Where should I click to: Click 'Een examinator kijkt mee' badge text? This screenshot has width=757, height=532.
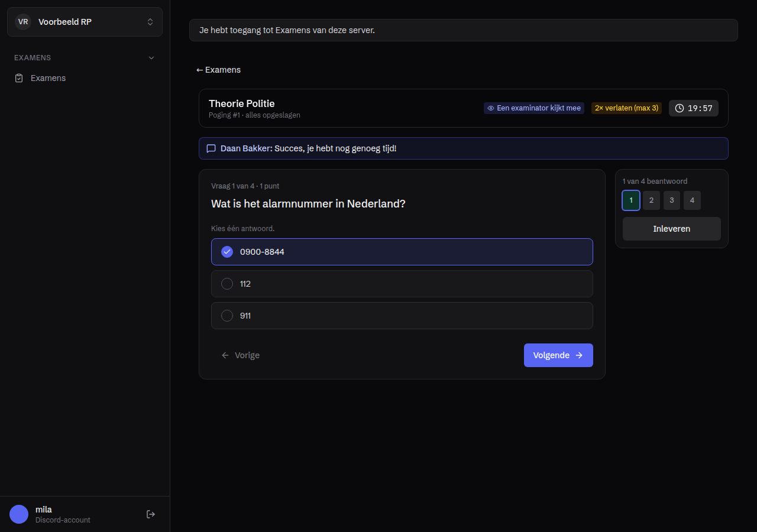pyautogui.click(x=539, y=108)
